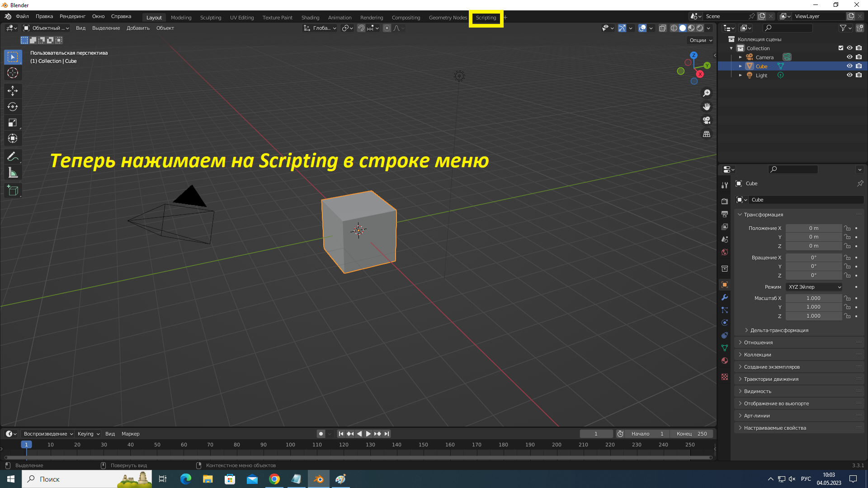Open the Рендеринг menu

point(72,16)
